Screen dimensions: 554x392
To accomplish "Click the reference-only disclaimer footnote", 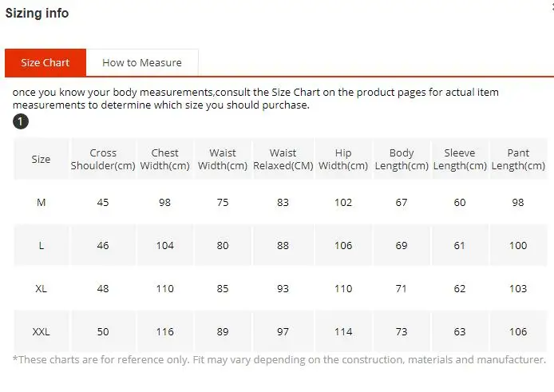I will (279, 360).
